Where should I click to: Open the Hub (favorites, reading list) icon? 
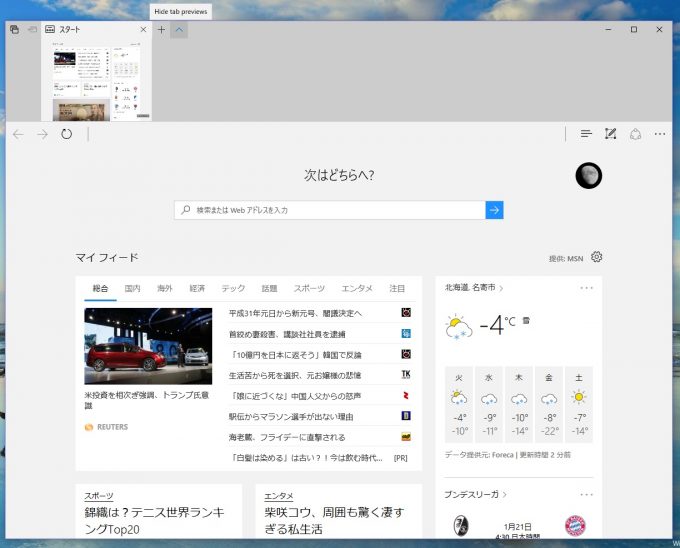click(586, 134)
